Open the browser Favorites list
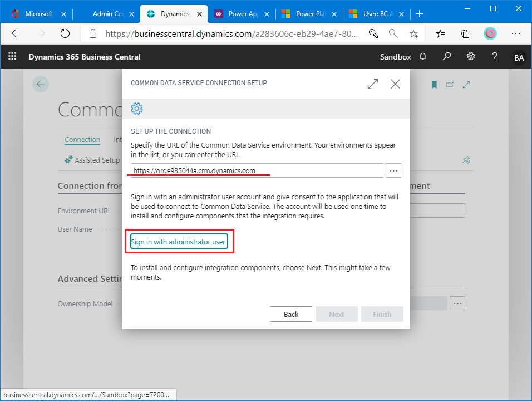Image resolution: width=532 pixels, height=401 pixels. [x=440, y=33]
